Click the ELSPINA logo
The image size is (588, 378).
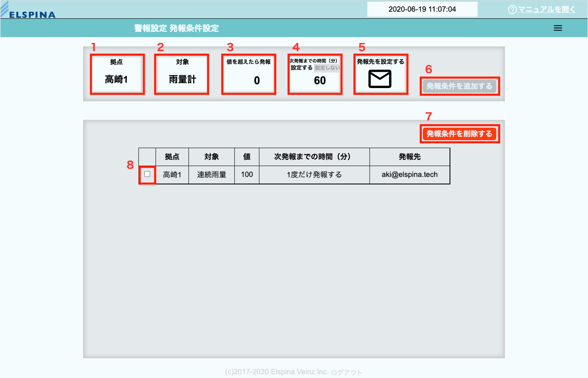[x=28, y=11]
